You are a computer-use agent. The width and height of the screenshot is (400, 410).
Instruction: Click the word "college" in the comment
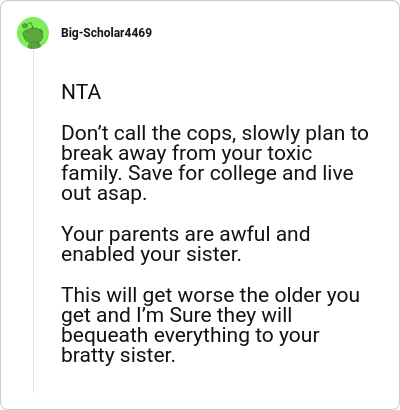click(243, 174)
